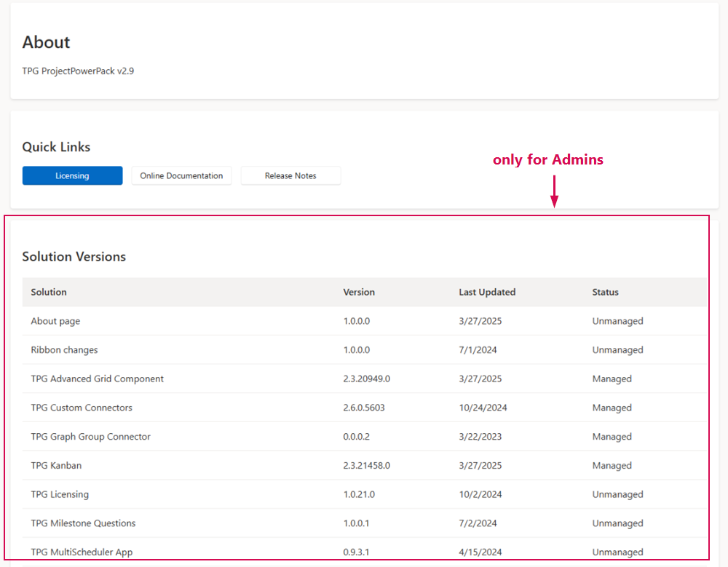Click the TPG Custom Connectors entry
This screenshot has height=567, width=728.
(x=82, y=408)
